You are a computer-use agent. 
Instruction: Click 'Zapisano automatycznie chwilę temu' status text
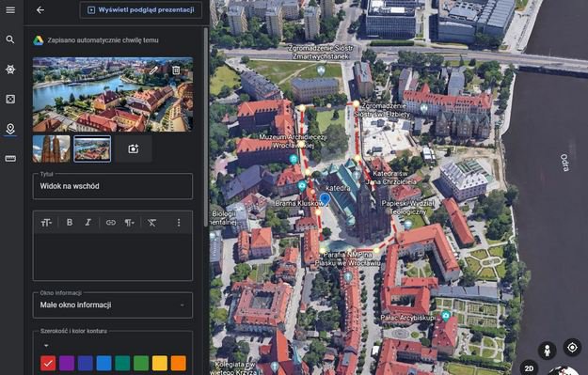click(103, 40)
